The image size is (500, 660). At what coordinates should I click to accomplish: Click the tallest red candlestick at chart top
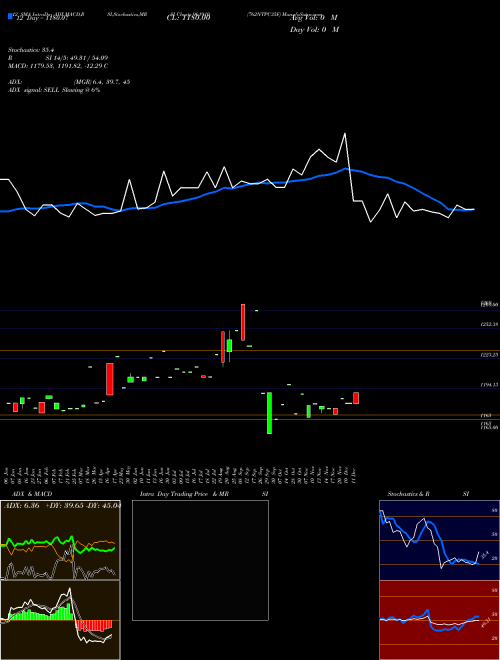[243, 322]
